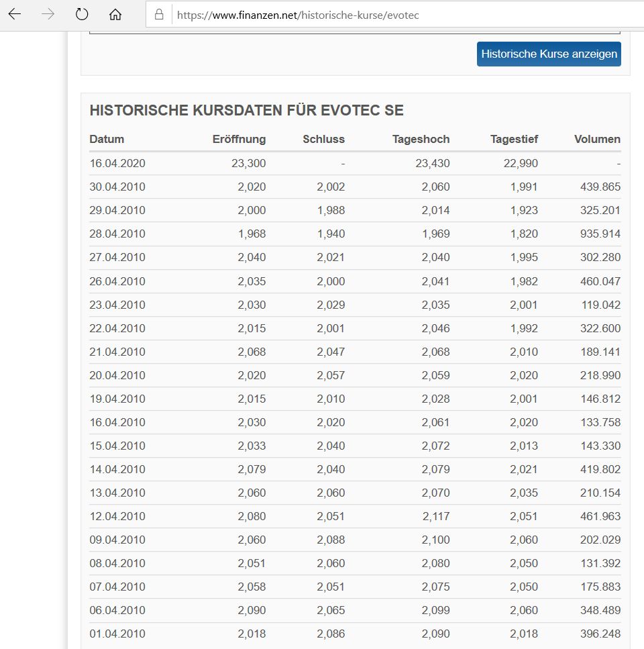644x649 pixels.
Task: Select opening value 2,058
Action: click(252, 587)
